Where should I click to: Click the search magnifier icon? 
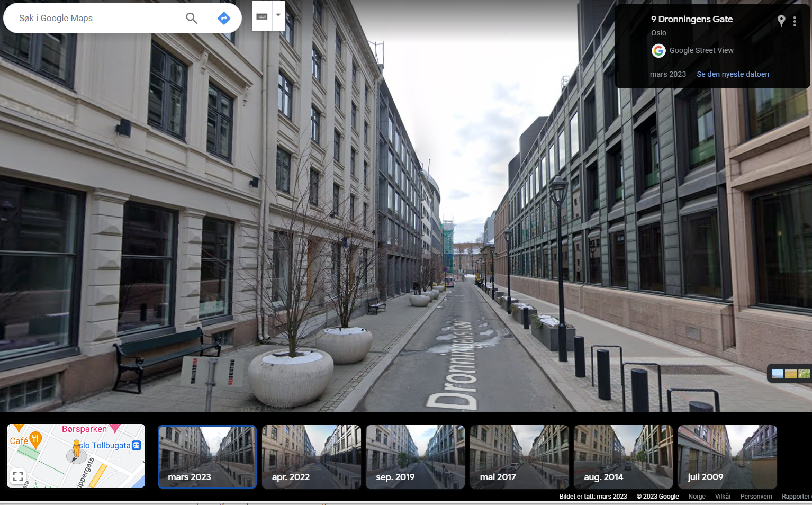point(192,19)
